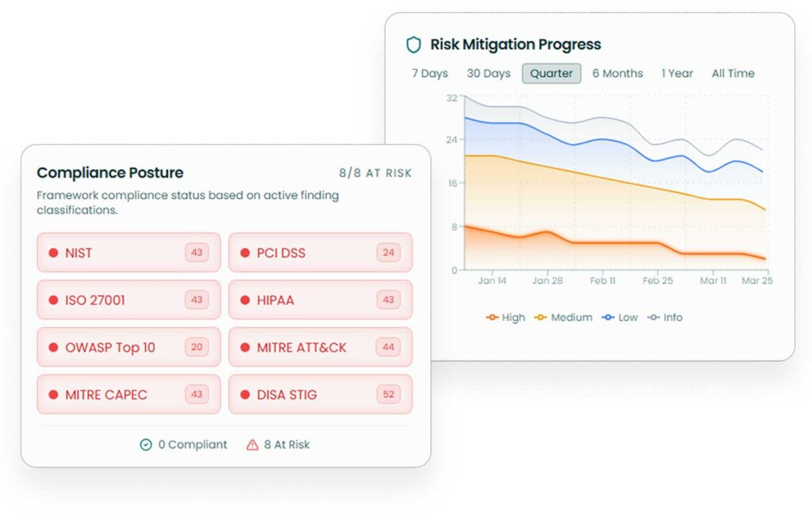This screenshot has width=812, height=519.
Task: Click the warning triangle icon beside 8 At Risk
Action: tap(252, 444)
